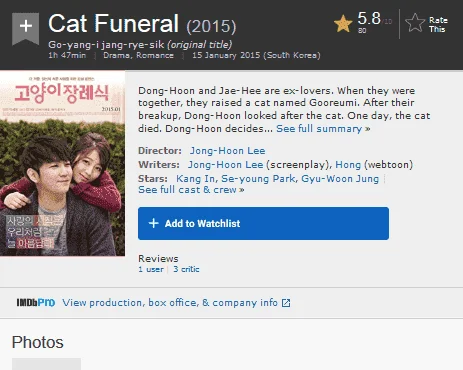Click the Rate This star outline
Image resolution: width=463 pixels, height=370 pixels.
click(x=415, y=23)
